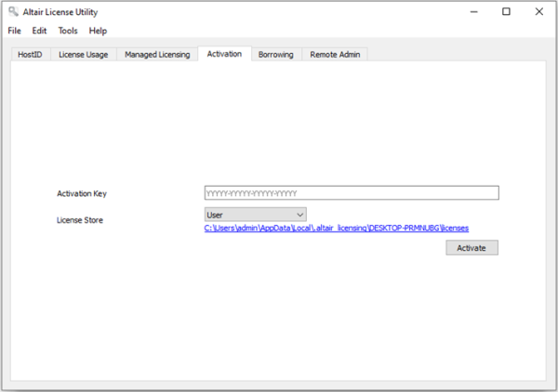Click the Activation Key label
Image resolution: width=558 pixels, height=392 pixels.
coord(82,194)
